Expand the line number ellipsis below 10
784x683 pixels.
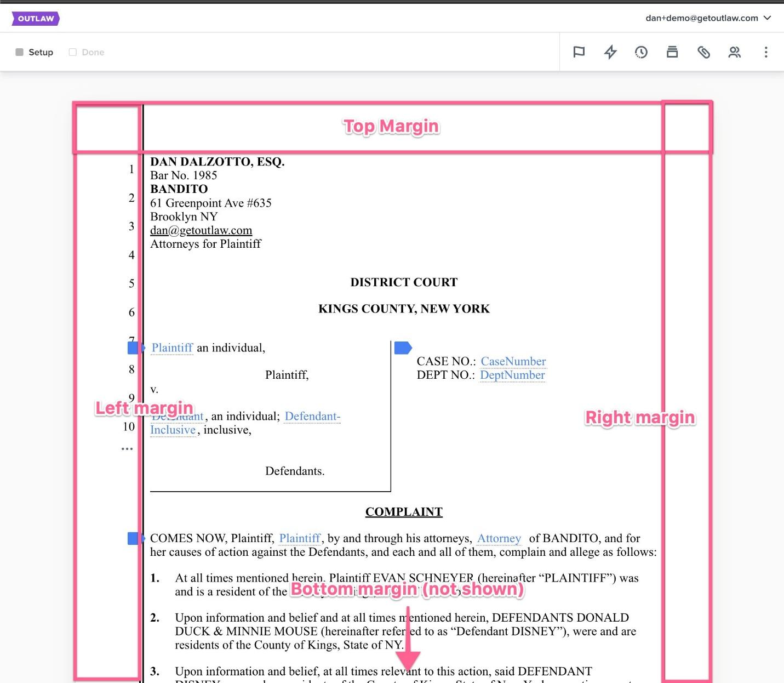tap(127, 449)
